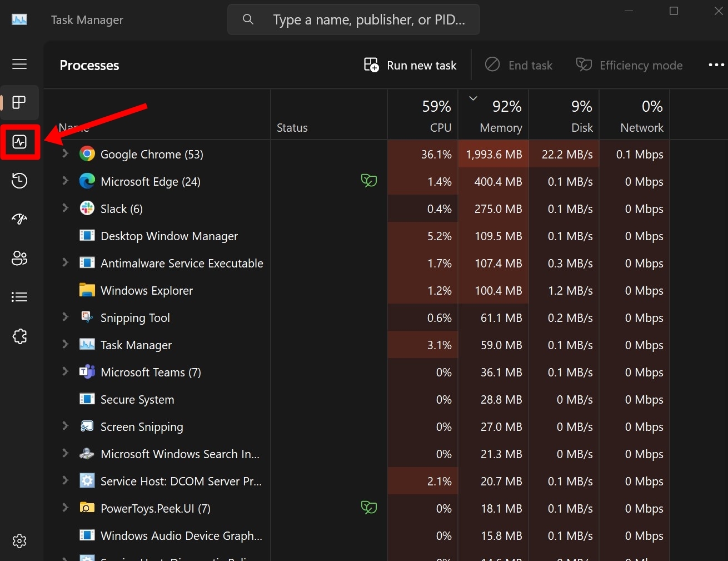
Task: Click the 1,993.6 MB memory value
Action: coord(493,154)
